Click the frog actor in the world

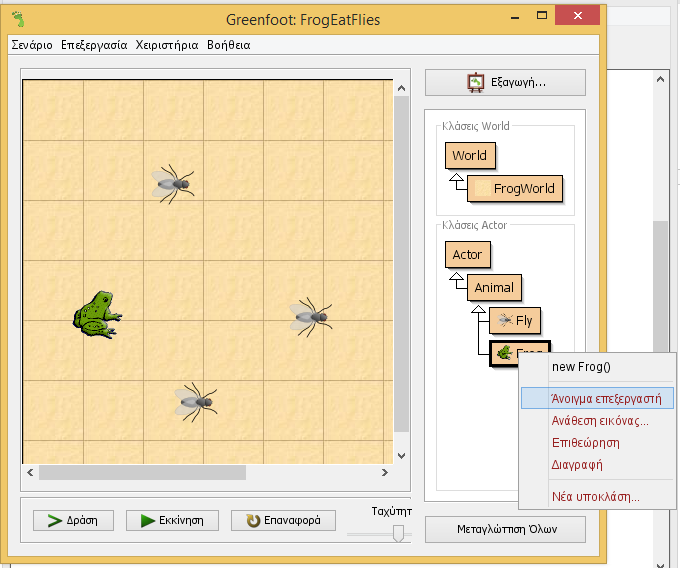point(98,315)
